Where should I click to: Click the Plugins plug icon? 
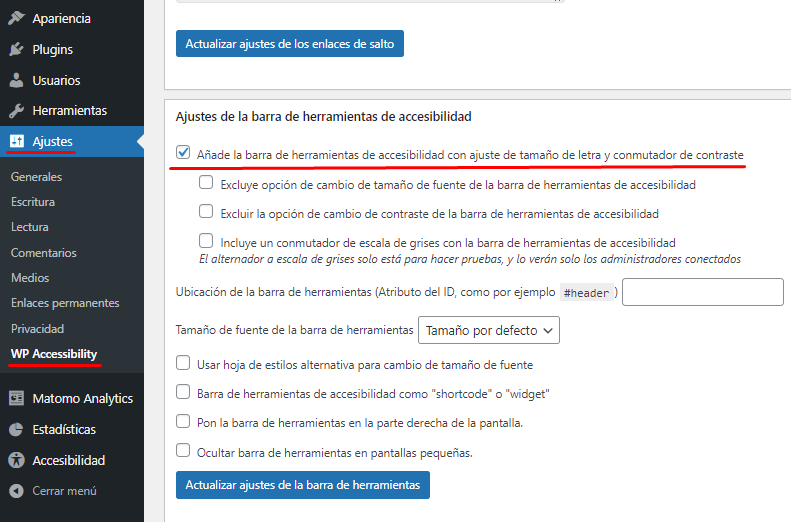click(x=16, y=49)
